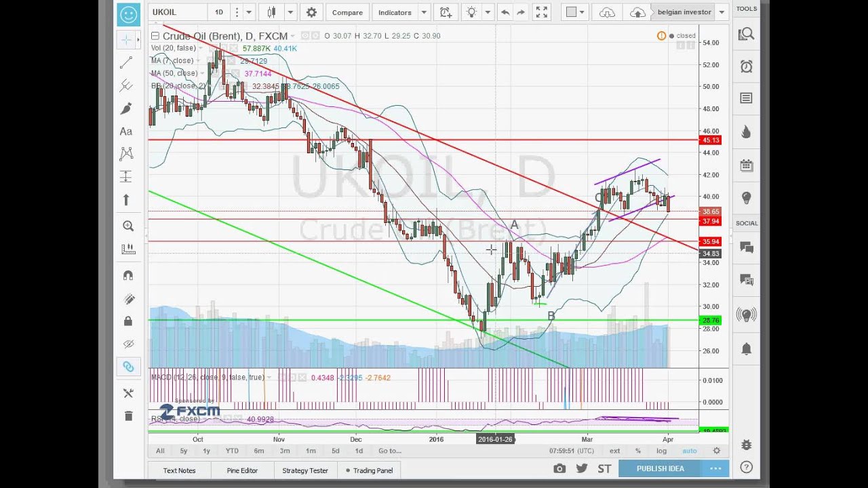Toggle log scale

661,451
